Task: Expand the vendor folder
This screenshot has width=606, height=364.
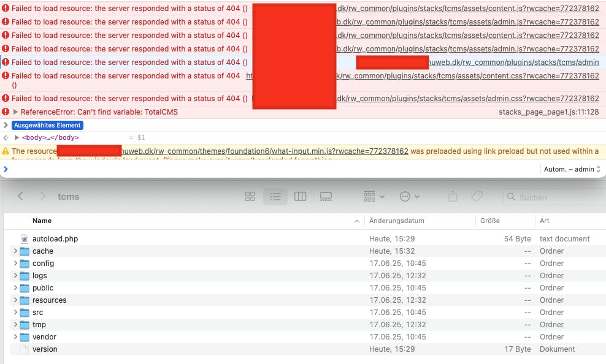Action: pyautogui.click(x=15, y=337)
